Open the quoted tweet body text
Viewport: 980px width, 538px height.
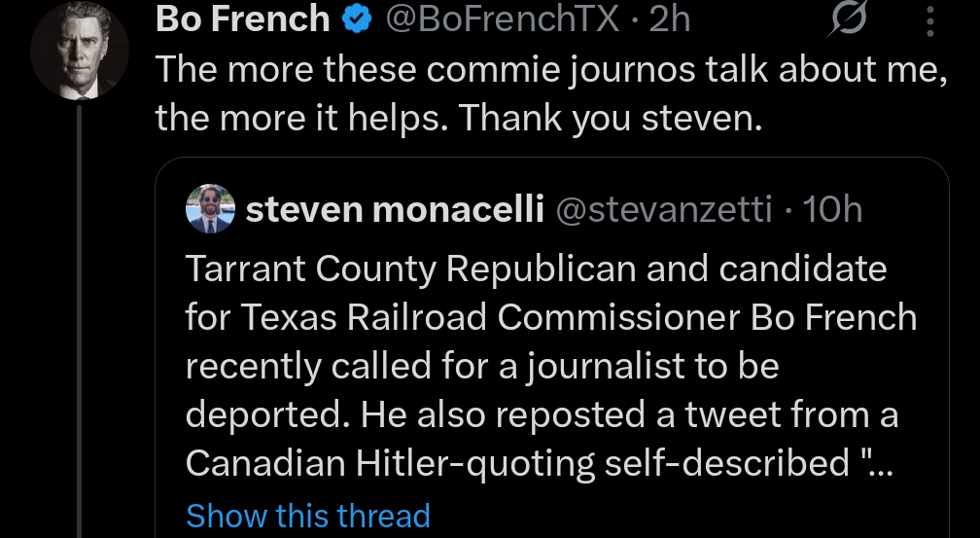tap(544, 367)
